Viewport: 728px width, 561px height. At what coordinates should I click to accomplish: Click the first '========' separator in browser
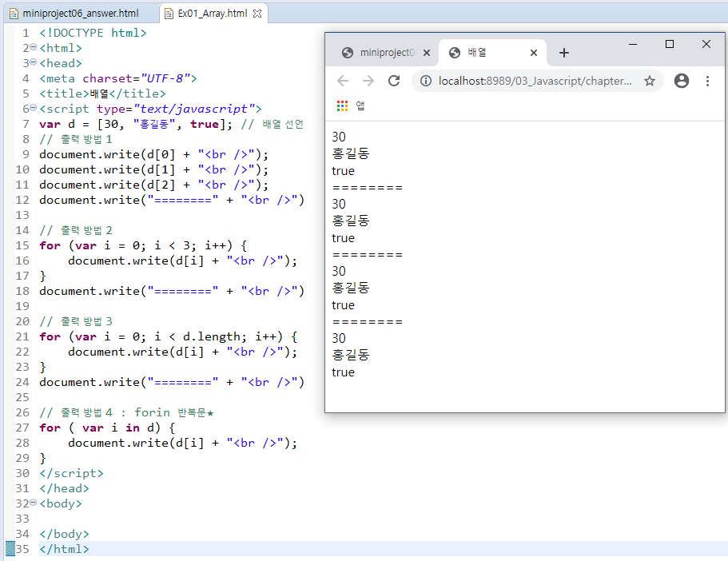point(368,188)
